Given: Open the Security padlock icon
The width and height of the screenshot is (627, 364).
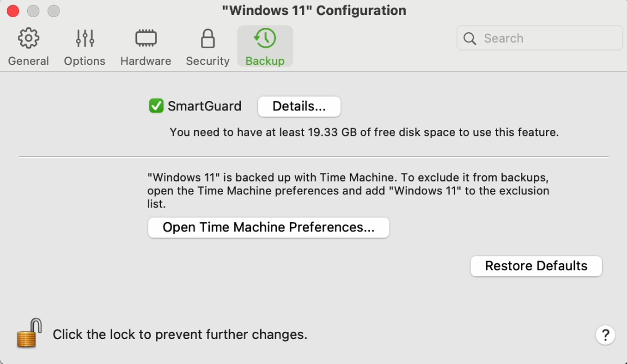Looking at the screenshot, I should pyautogui.click(x=208, y=38).
